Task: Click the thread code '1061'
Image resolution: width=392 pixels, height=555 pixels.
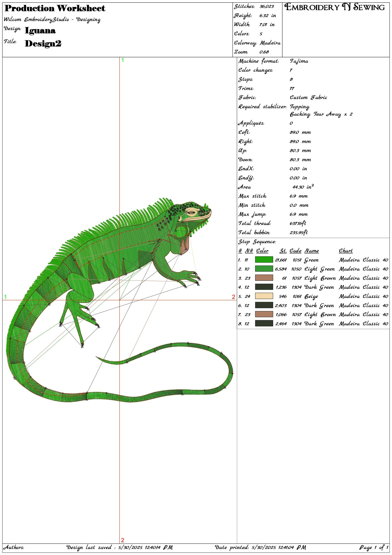Action: (297, 296)
